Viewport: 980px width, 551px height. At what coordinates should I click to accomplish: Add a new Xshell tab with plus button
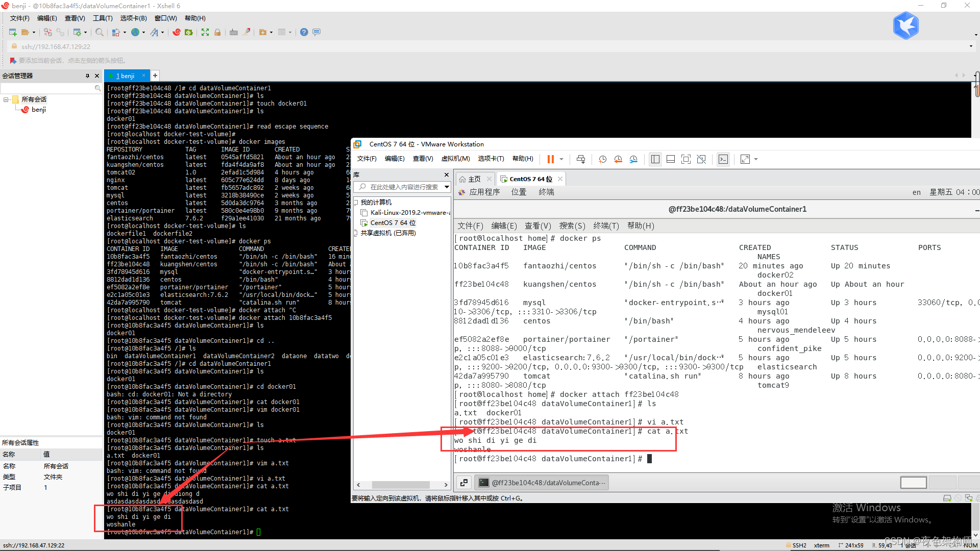tap(155, 76)
